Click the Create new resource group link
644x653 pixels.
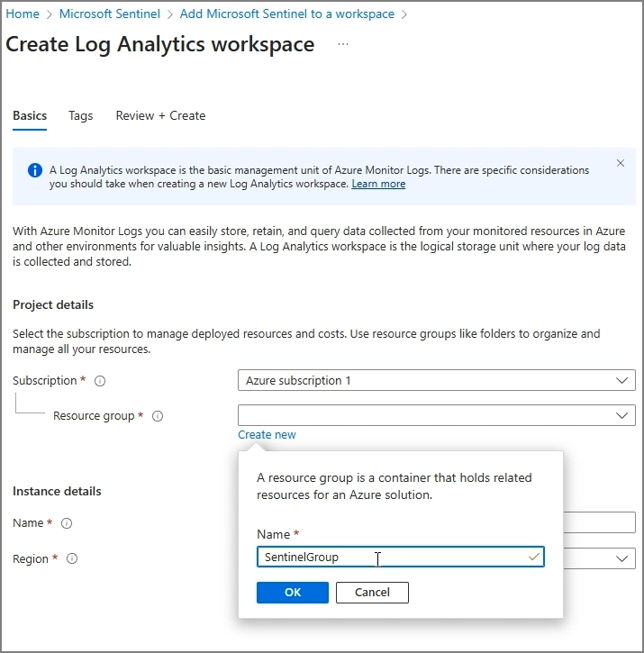267,435
